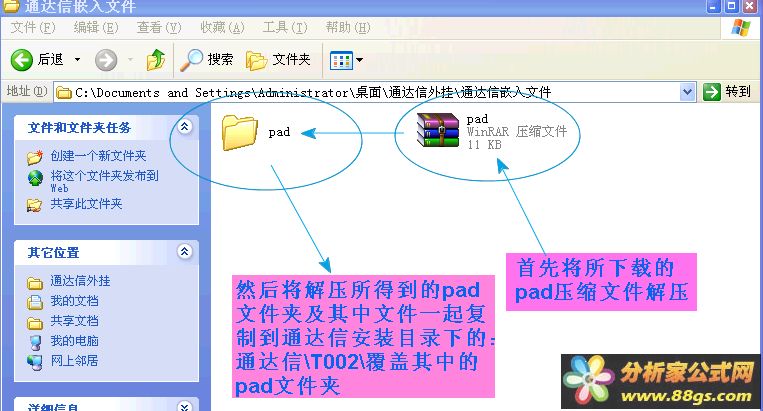Toggle the Folders (文件夹) pane button
The image size is (763, 411).
tap(278, 60)
